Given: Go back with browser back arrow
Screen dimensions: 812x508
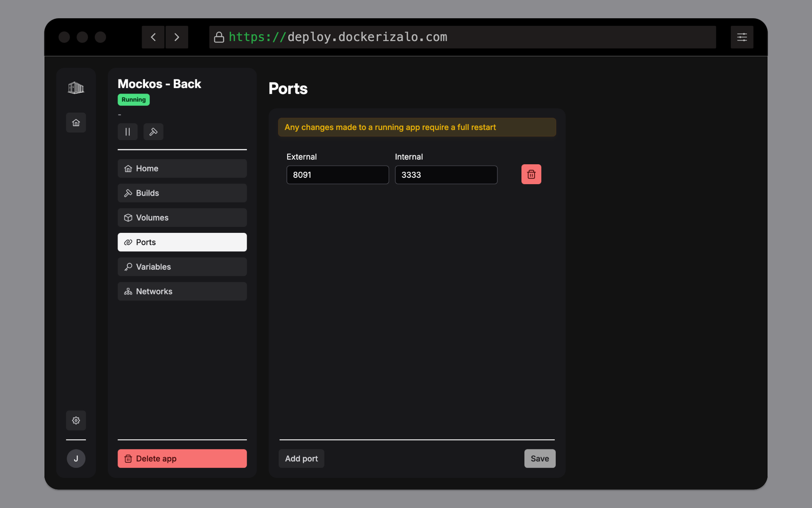Looking at the screenshot, I should pyautogui.click(x=153, y=37).
